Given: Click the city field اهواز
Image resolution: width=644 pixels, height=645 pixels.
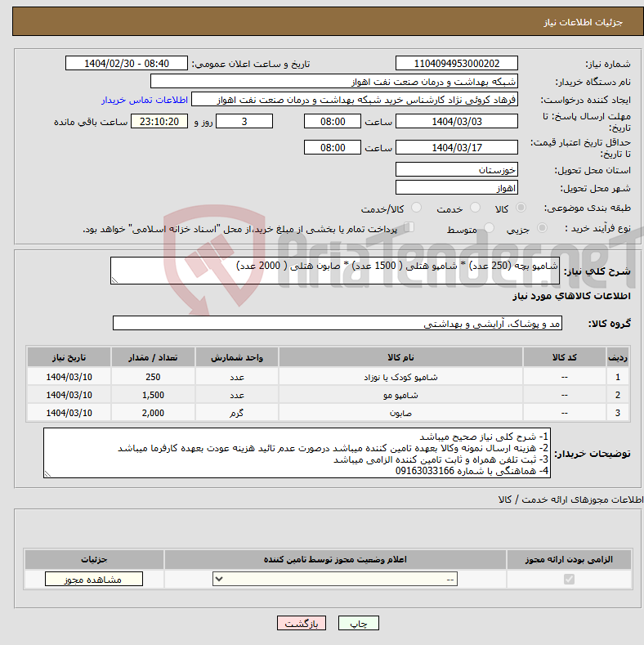Looking at the screenshot, I should pos(457,187).
